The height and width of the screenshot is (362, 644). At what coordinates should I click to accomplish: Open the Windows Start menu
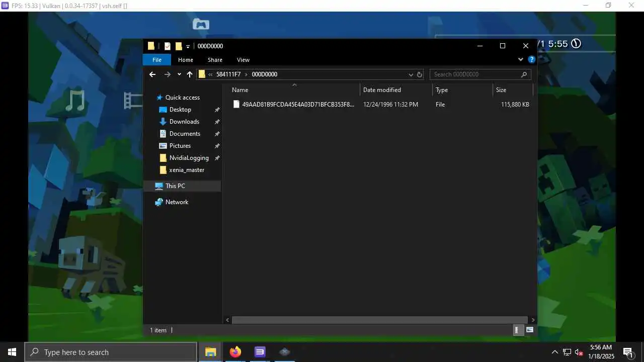12,352
